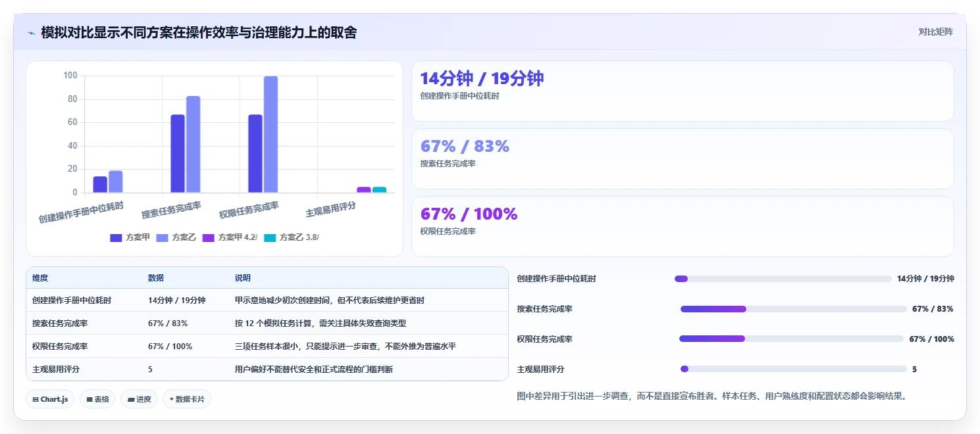Click progress value 67% / 83%
This screenshot has height=434, width=980.
coord(933,309)
